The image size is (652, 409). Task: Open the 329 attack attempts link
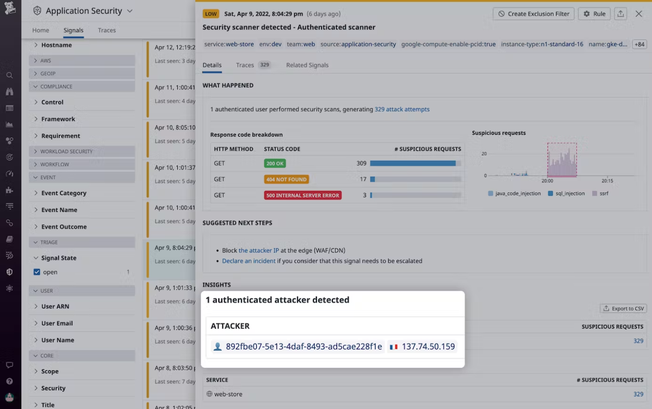pos(402,109)
